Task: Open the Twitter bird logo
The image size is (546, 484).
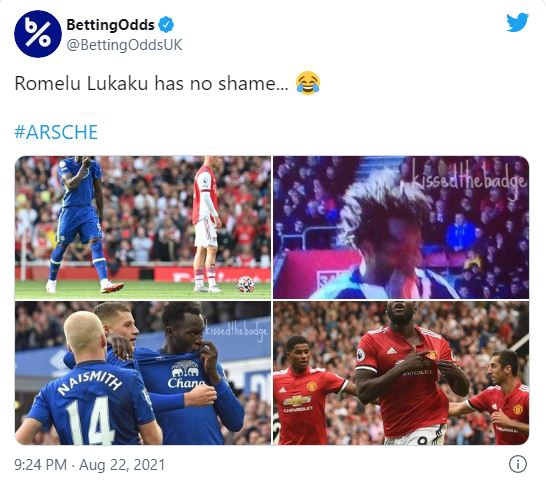Action: (x=517, y=23)
